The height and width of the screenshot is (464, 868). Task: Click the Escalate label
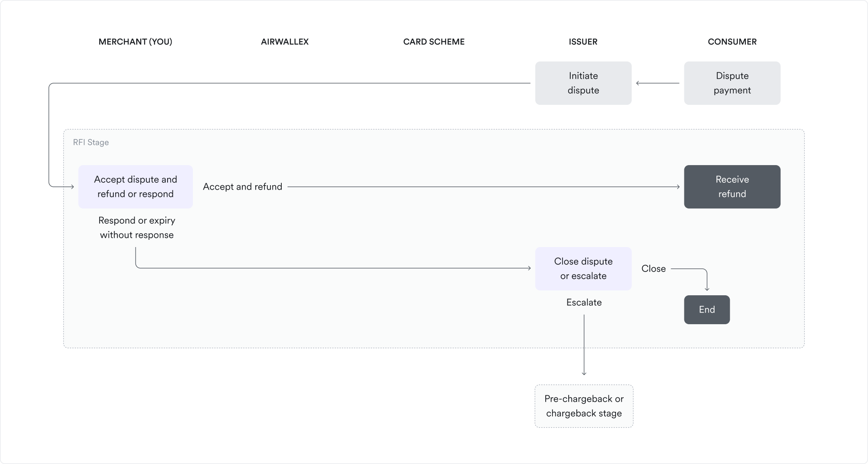(x=583, y=303)
